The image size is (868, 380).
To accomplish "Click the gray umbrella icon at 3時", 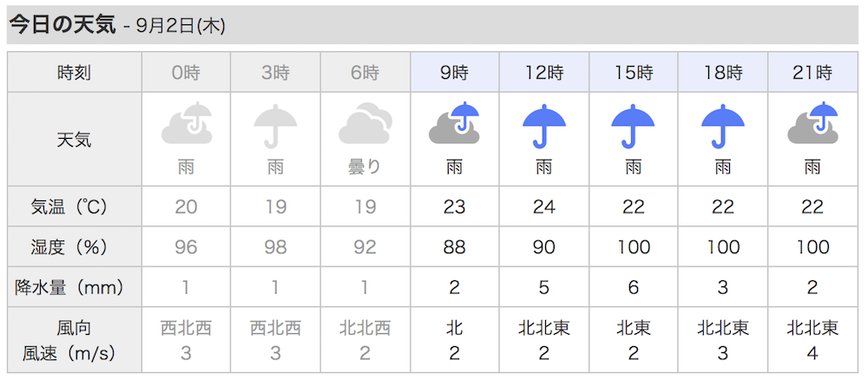I will pyautogui.click(x=276, y=126).
